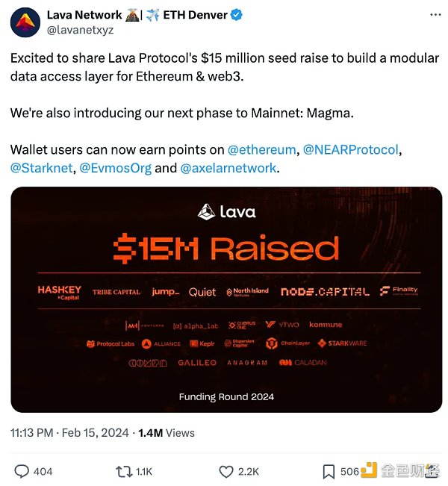Click the Starkware logo in banner
The image size is (448, 486).
342,343
